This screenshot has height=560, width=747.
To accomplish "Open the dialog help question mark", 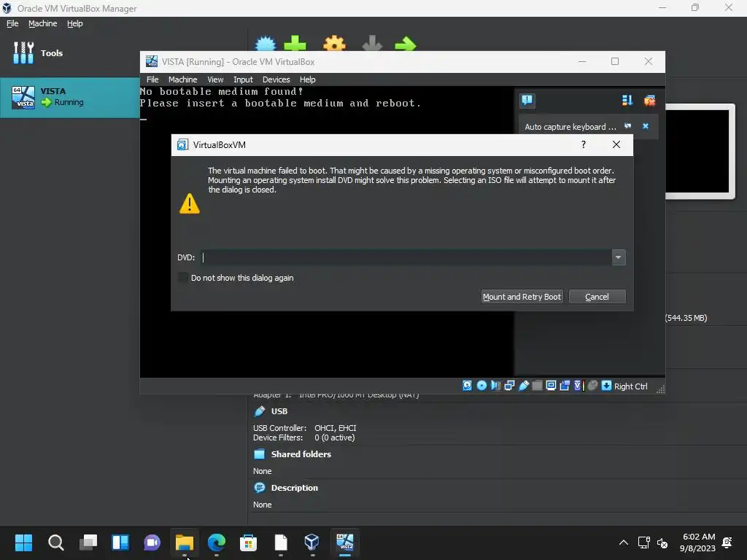I will 584,145.
